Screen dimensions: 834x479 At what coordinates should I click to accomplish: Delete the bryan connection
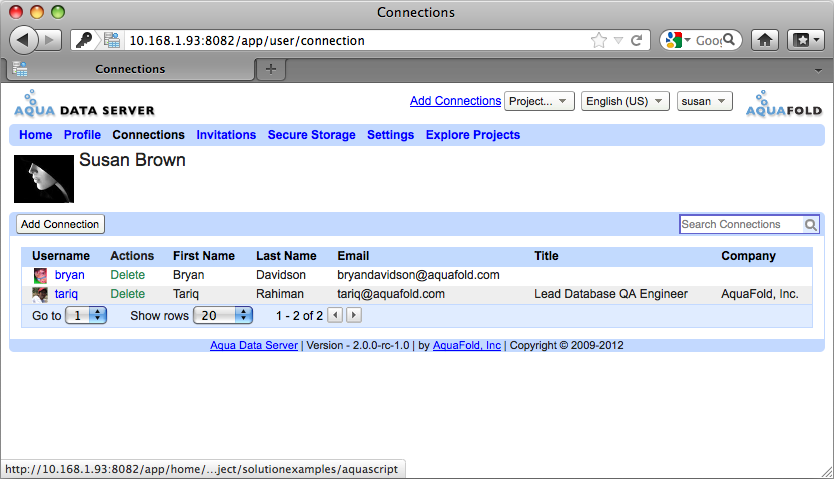click(x=128, y=275)
